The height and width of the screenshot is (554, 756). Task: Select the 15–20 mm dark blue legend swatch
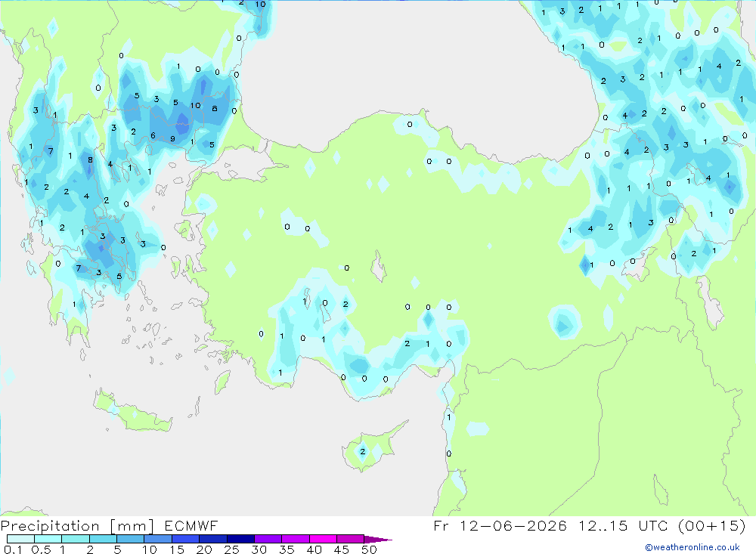click(186, 539)
